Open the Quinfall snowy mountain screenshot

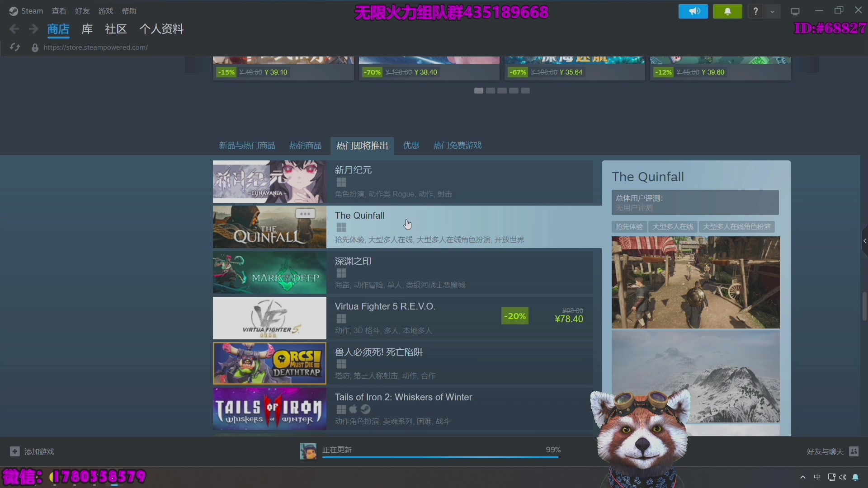pos(695,376)
